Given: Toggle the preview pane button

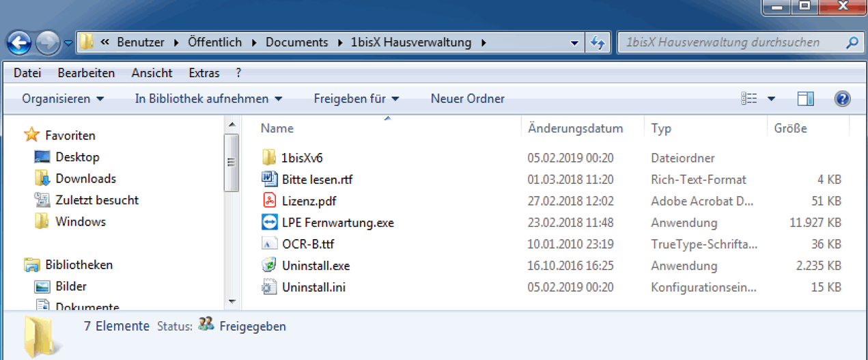Looking at the screenshot, I should click(806, 99).
